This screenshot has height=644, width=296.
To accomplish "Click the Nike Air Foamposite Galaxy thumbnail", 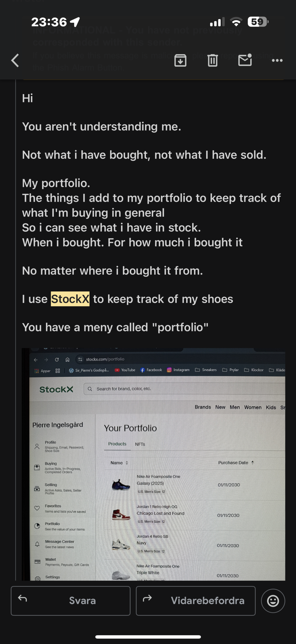I will pyautogui.click(x=121, y=484).
